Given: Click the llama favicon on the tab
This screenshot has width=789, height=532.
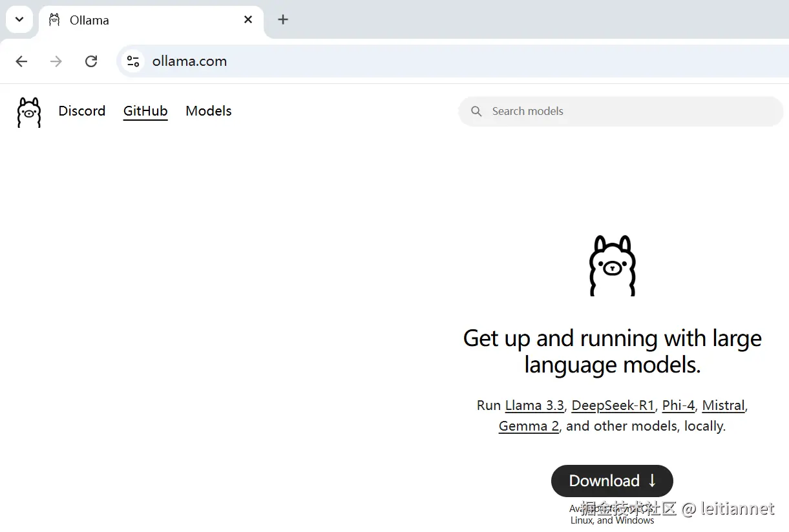Looking at the screenshot, I should [x=55, y=20].
